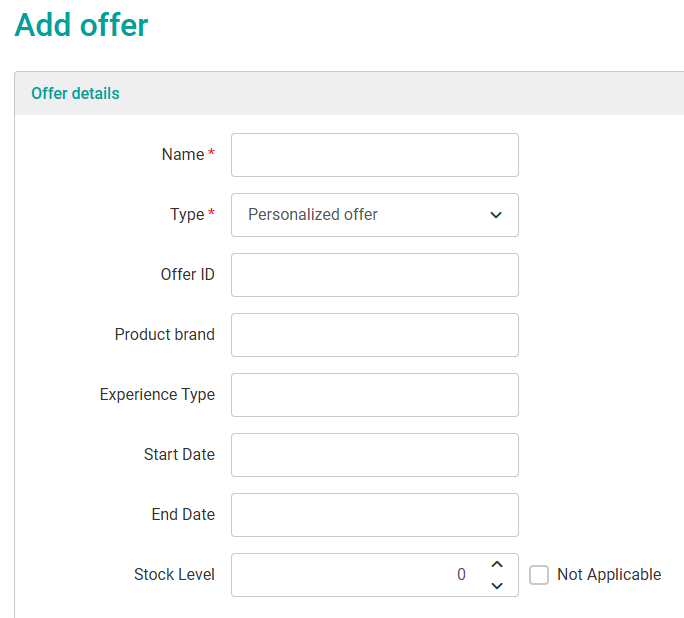Screen dimensions: 684x618
Task: Click the Offer ID label
Action: [x=187, y=275]
